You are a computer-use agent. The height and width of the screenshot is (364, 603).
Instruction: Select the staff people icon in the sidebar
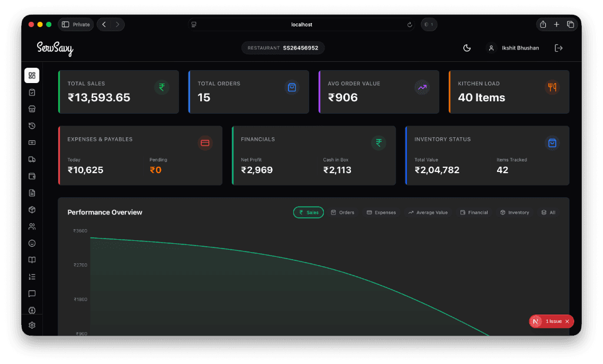pos(32,226)
